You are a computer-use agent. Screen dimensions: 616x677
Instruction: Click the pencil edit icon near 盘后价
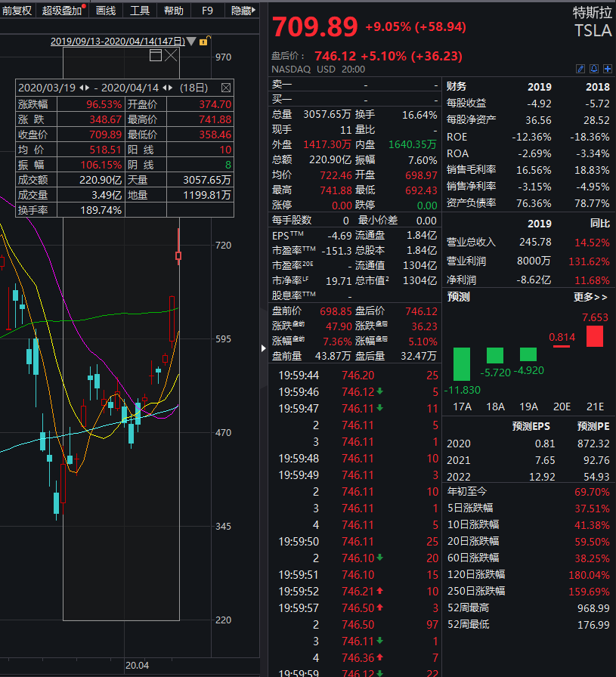[580, 68]
